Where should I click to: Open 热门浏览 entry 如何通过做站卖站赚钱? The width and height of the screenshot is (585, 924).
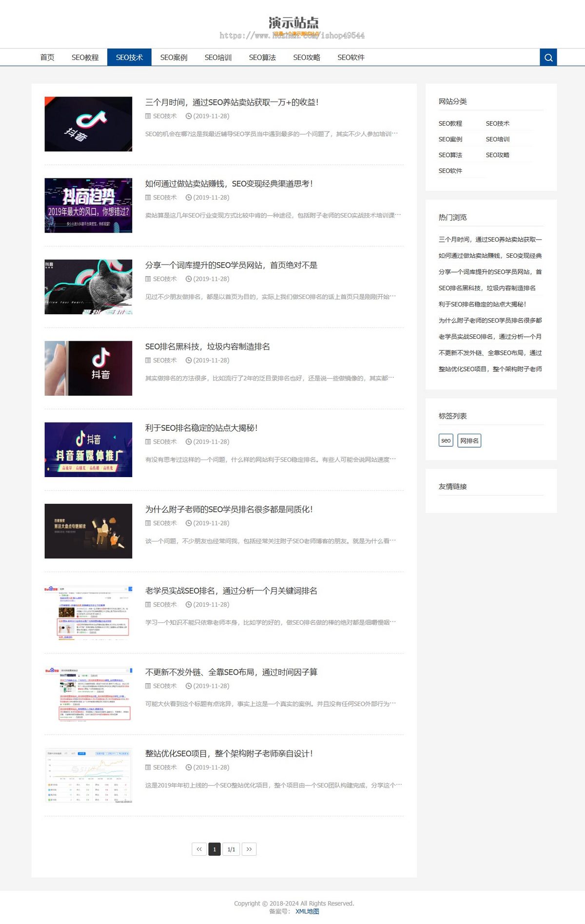click(x=490, y=255)
